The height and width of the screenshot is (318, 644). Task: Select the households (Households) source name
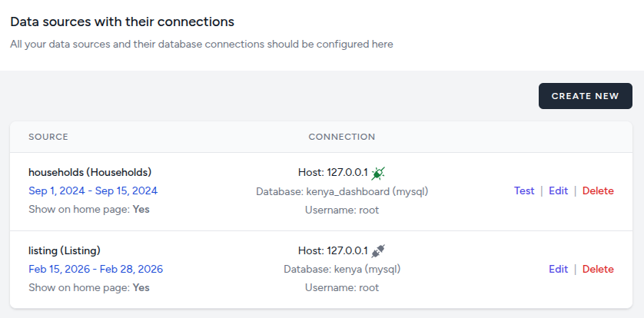click(90, 172)
